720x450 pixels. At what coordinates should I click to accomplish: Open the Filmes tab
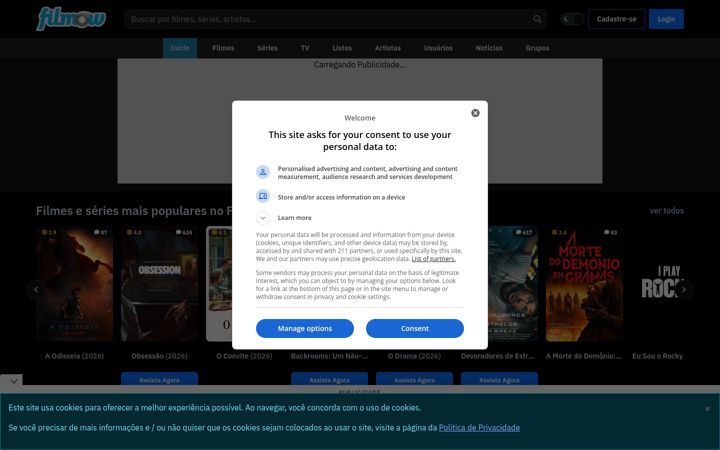click(x=223, y=48)
